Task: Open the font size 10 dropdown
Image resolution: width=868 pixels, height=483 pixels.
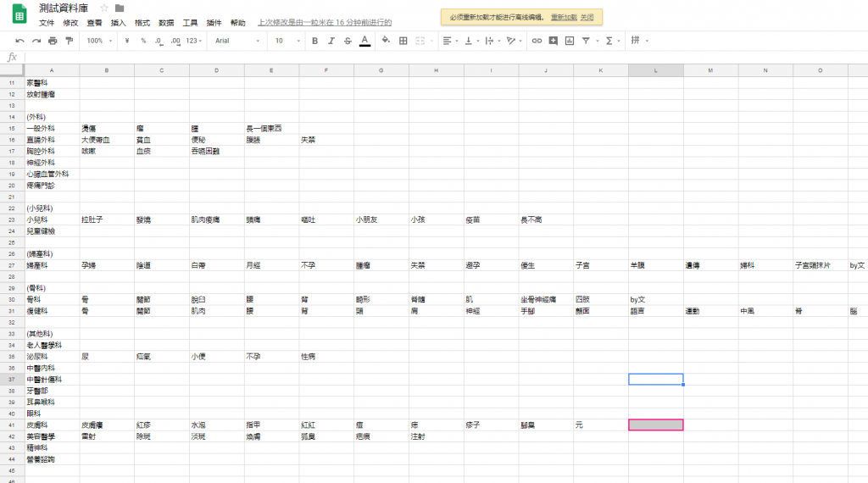Action: [287, 41]
